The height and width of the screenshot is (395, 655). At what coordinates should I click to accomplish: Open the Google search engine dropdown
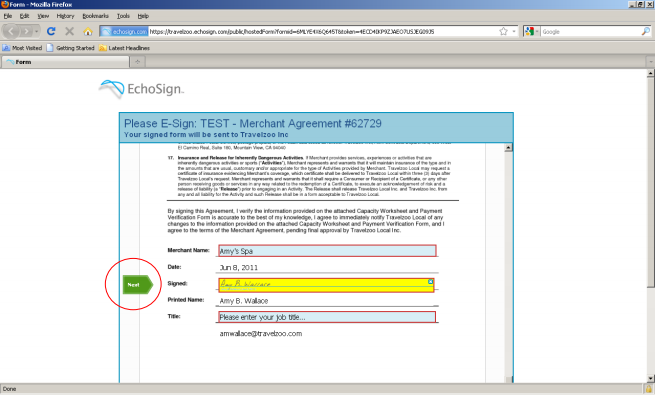(x=532, y=31)
